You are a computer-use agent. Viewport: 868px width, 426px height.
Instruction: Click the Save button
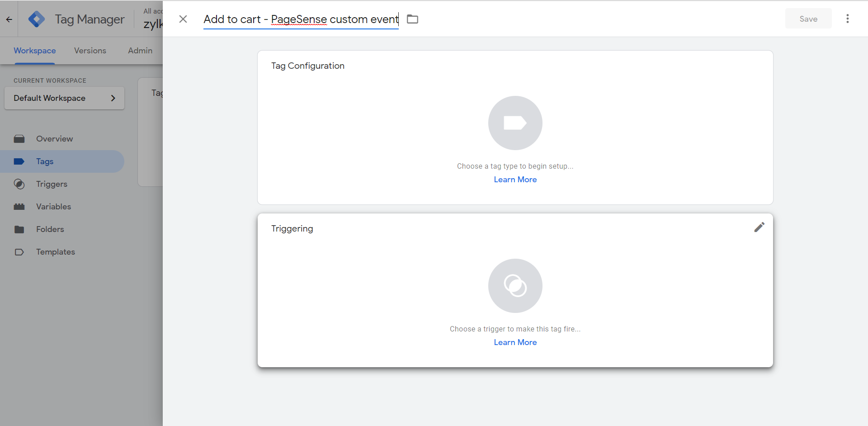808,19
